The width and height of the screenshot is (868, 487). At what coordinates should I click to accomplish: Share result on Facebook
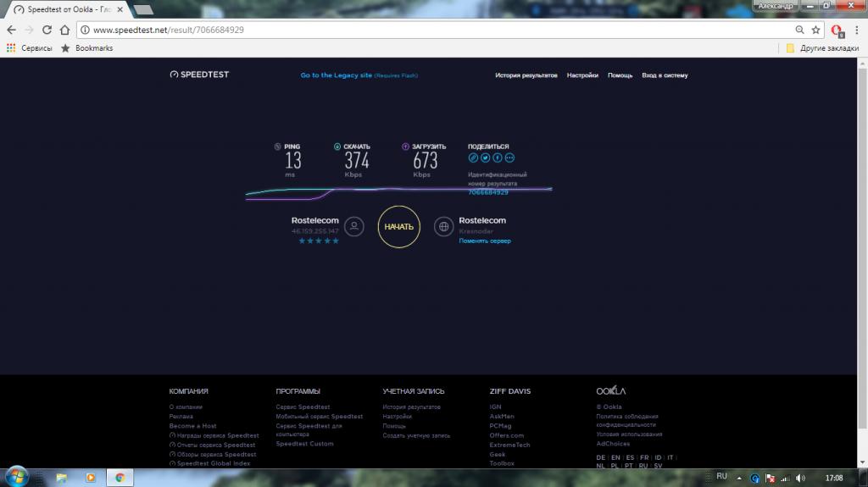pyautogui.click(x=498, y=158)
